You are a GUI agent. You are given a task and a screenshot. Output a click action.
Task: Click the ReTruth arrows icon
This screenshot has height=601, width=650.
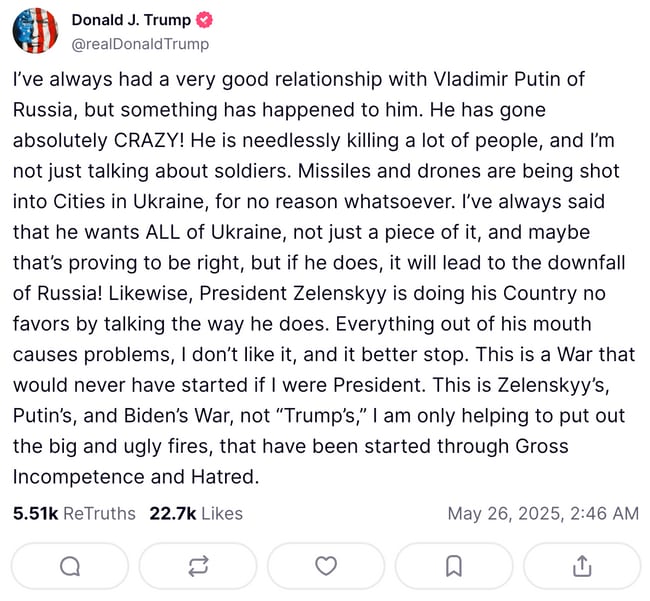[198, 566]
